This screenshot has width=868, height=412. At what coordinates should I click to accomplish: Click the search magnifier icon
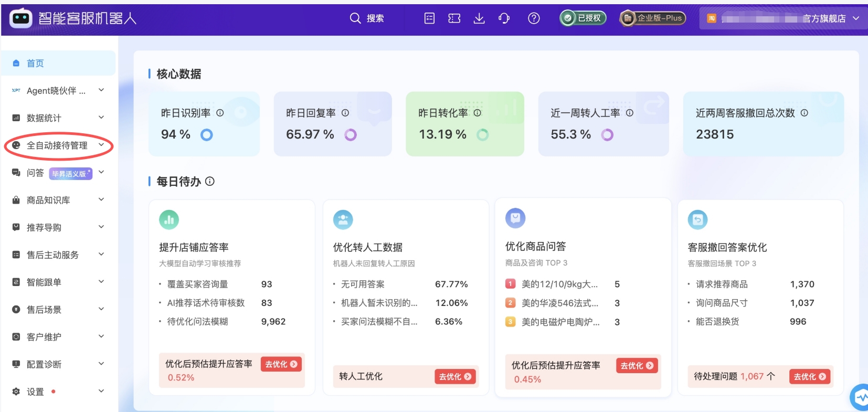pyautogui.click(x=355, y=18)
